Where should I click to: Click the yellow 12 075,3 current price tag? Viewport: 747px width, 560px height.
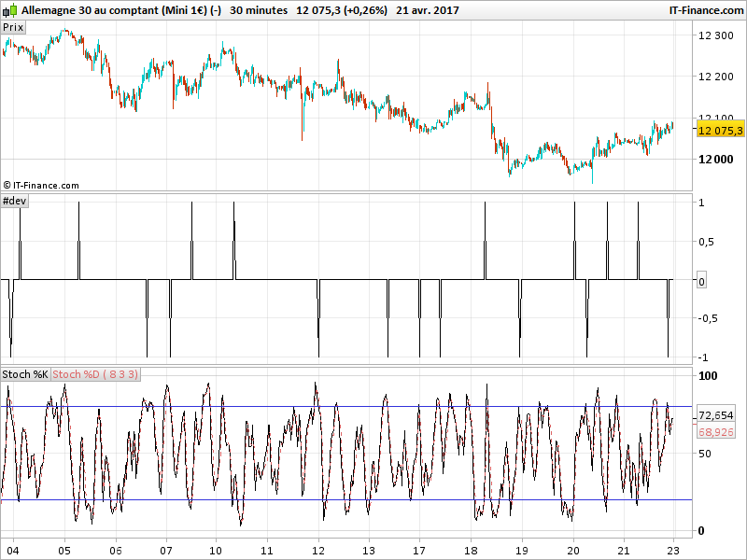[x=720, y=130]
